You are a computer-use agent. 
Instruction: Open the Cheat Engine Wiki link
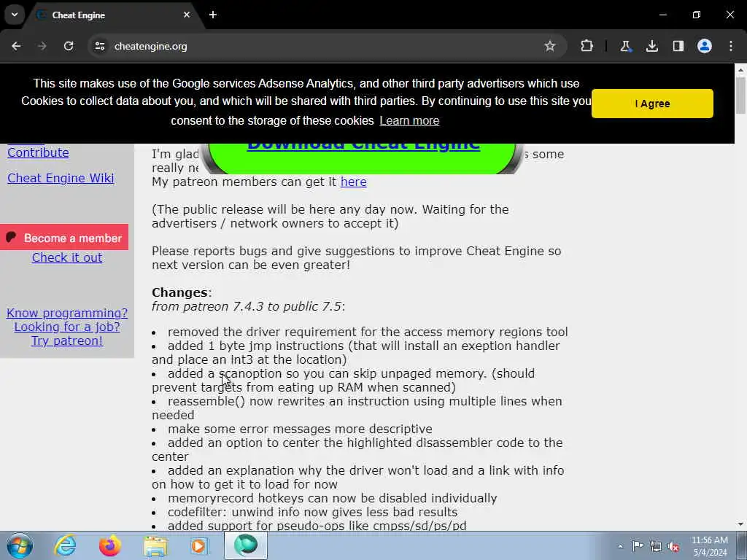click(x=61, y=178)
